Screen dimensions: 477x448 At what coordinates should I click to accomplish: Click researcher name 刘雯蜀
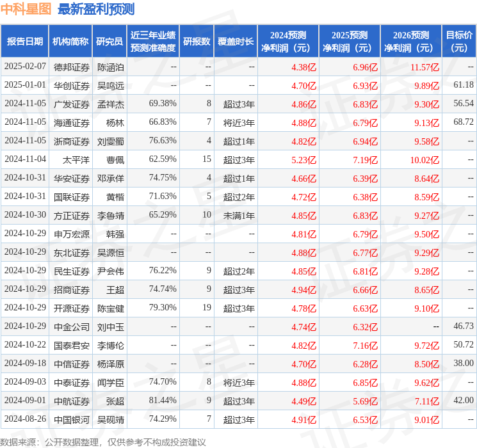coord(110,141)
